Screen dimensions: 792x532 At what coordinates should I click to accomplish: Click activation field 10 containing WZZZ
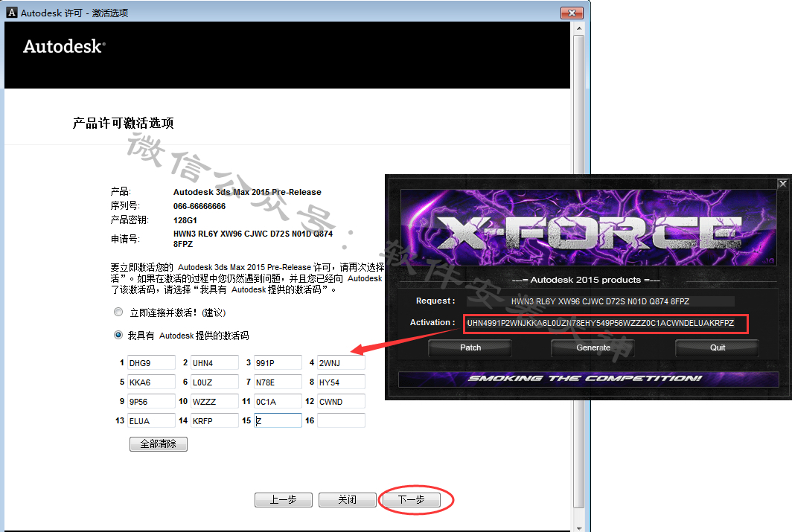(214, 401)
